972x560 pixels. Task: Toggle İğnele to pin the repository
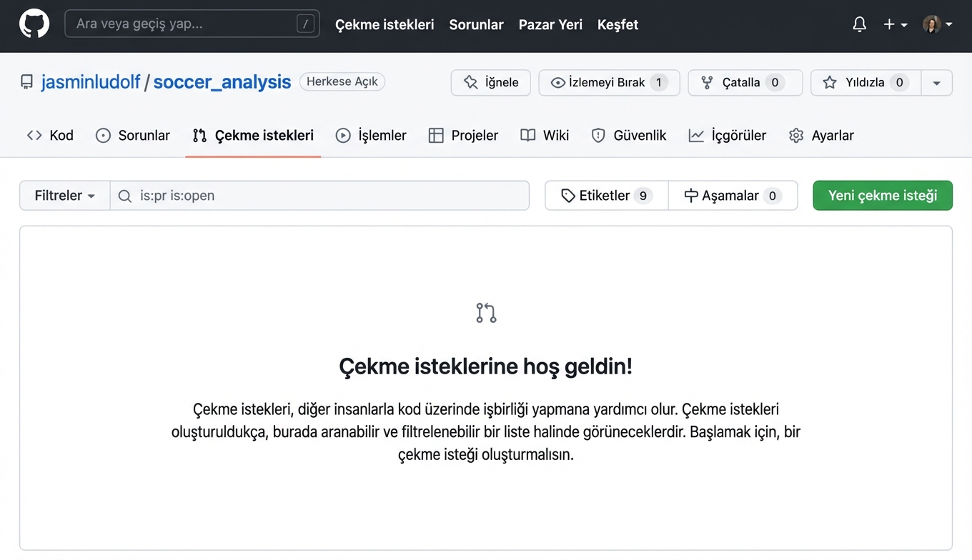(490, 82)
